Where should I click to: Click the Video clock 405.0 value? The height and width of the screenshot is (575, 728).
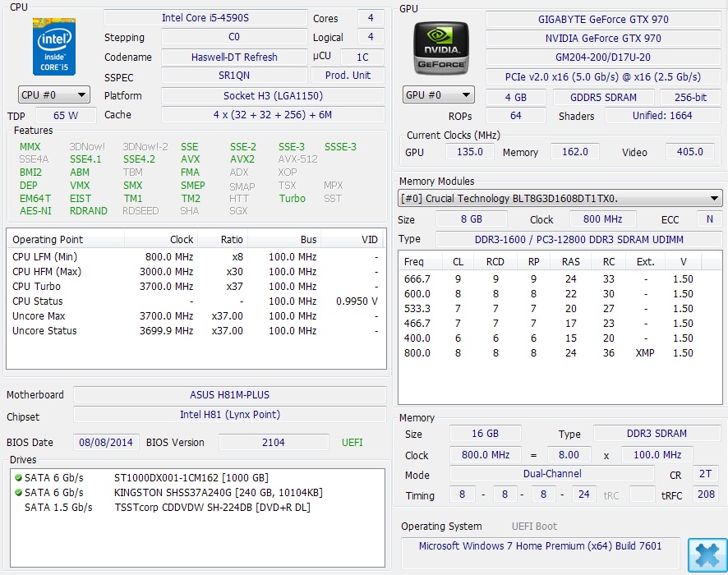pos(689,152)
